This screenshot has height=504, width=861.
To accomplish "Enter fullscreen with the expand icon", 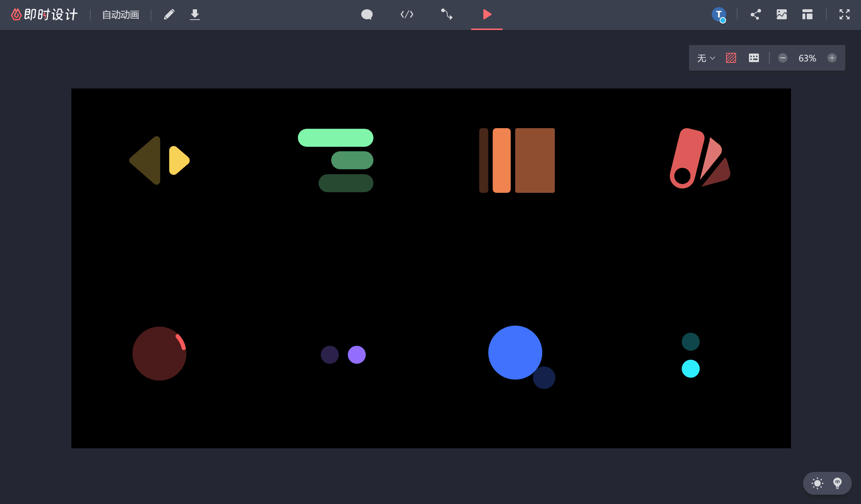I will coord(844,15).
